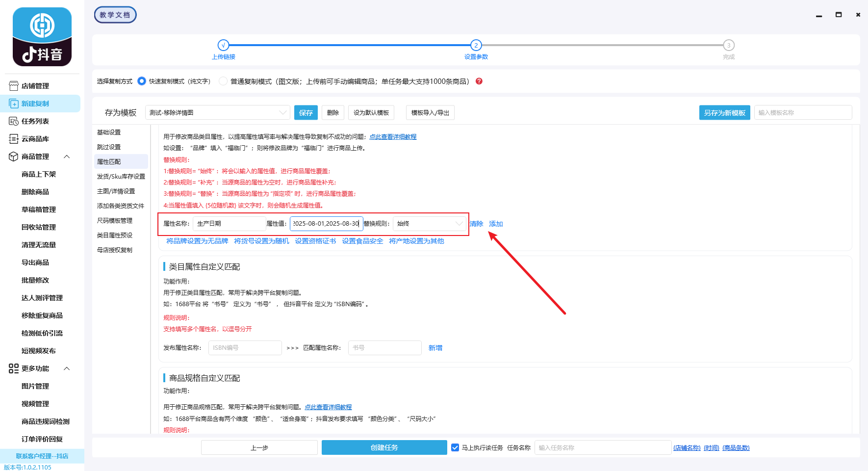The image size is (868, 471).
Task: Click 匹配属性名称 field with 书号 placeholder
Action: 385,348
